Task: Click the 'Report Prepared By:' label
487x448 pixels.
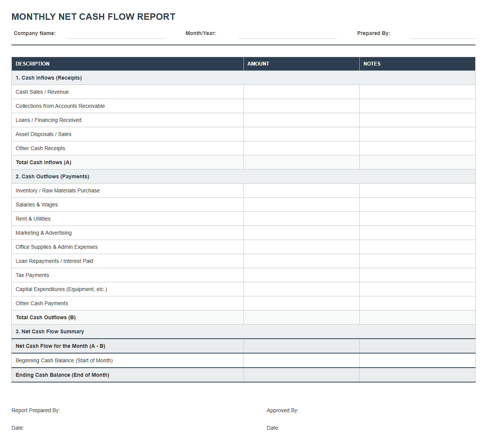Action: (36, 410)
